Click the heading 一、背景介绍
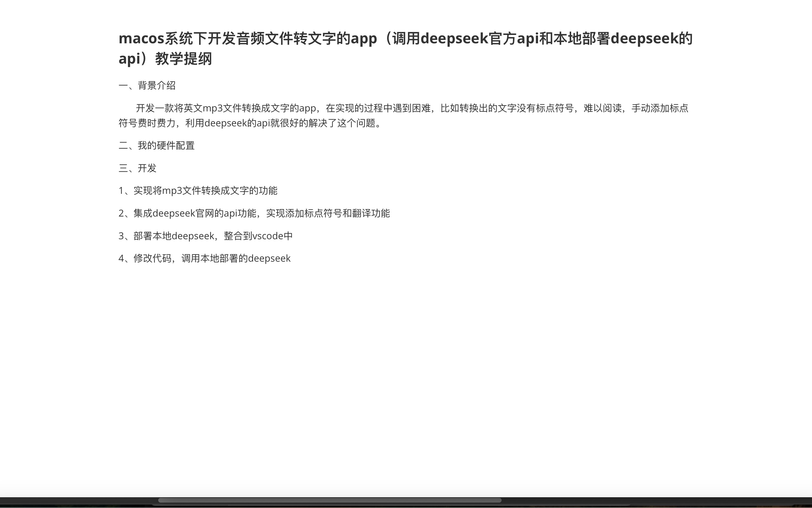 pos(147,85)
